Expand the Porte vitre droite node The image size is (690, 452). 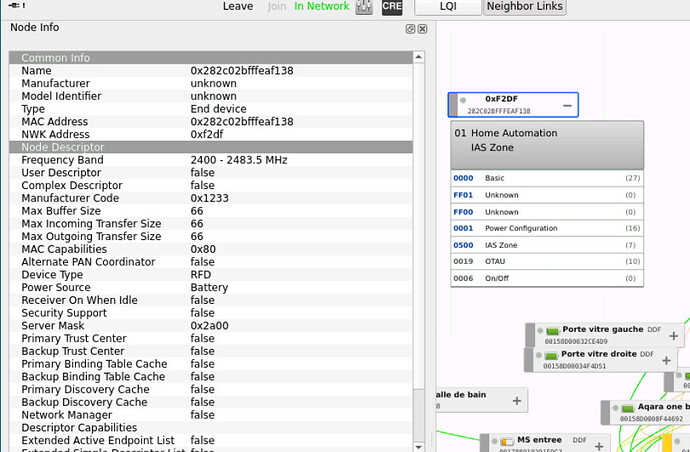[666, 360]
